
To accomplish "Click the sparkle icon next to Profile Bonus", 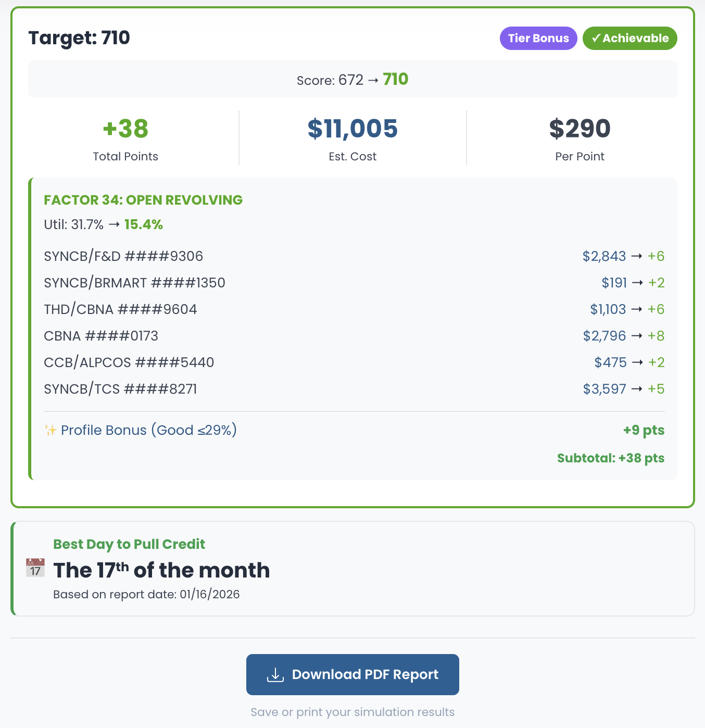I will click(x=49, y=430).
